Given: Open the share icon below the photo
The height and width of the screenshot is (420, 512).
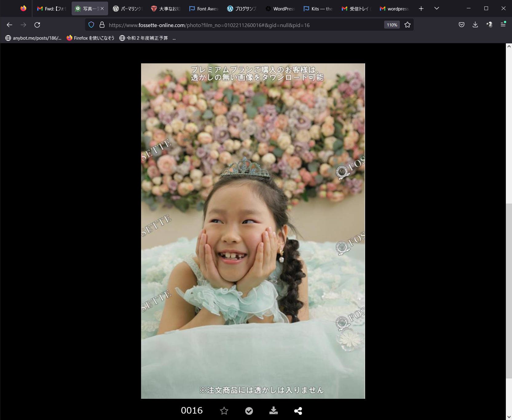Looking at the screenshot, I should 298,411.
